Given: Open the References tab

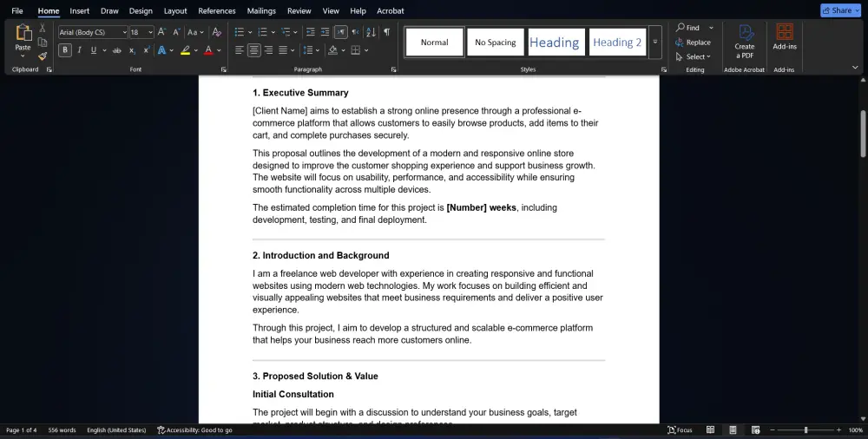Looking at the screenshot, I should [x=217, y=10].
